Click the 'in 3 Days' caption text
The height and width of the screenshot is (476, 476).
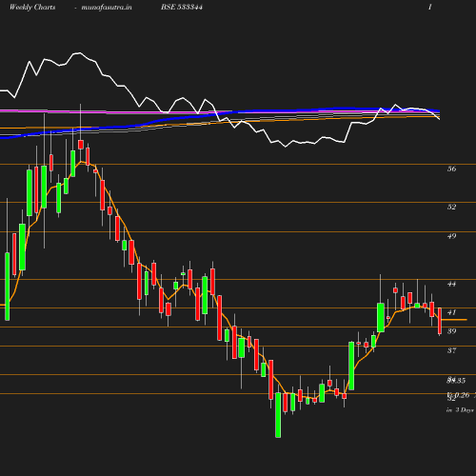460,409
